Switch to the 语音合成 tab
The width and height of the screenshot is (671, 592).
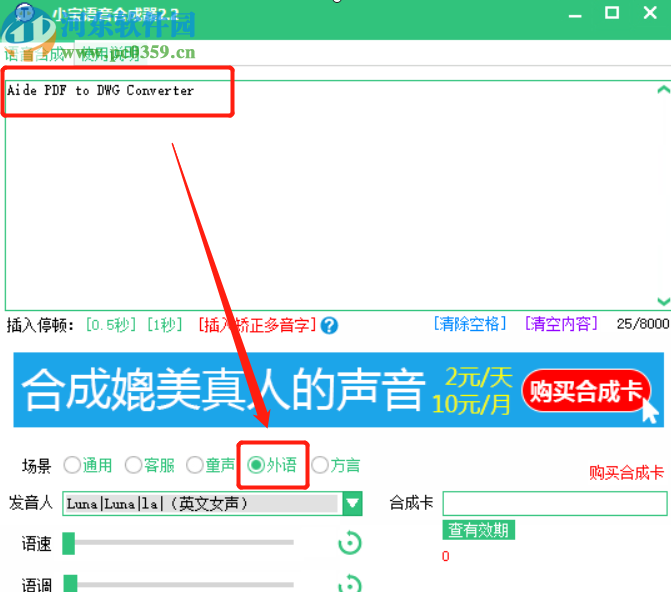(37, 54)
